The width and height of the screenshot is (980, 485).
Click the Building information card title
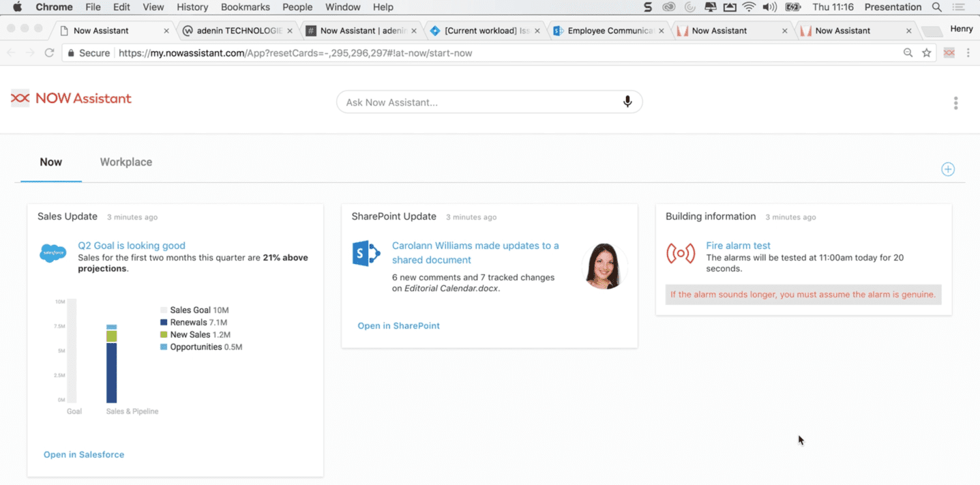pos(711,216)
